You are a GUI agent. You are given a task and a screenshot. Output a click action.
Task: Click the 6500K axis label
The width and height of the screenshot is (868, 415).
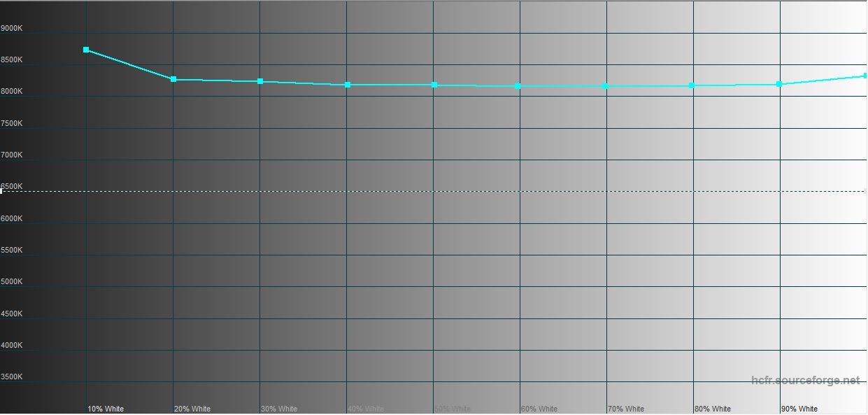[12, 187]
